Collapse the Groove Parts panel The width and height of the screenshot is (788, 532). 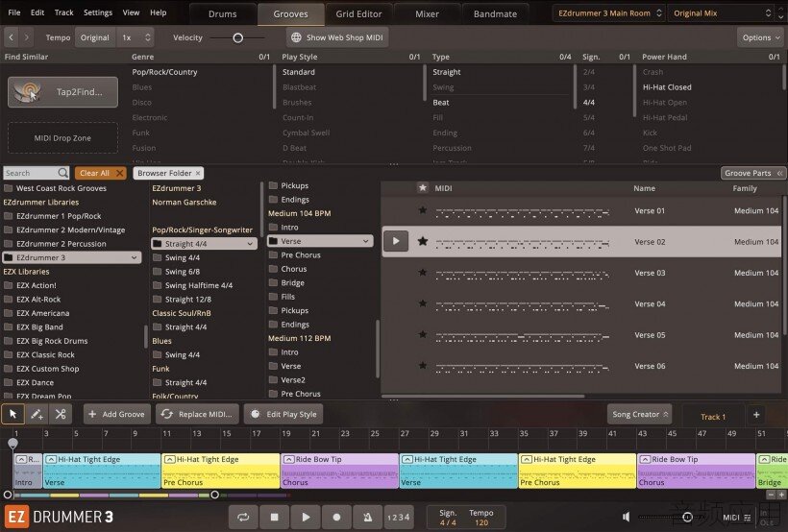click(753, 173)
